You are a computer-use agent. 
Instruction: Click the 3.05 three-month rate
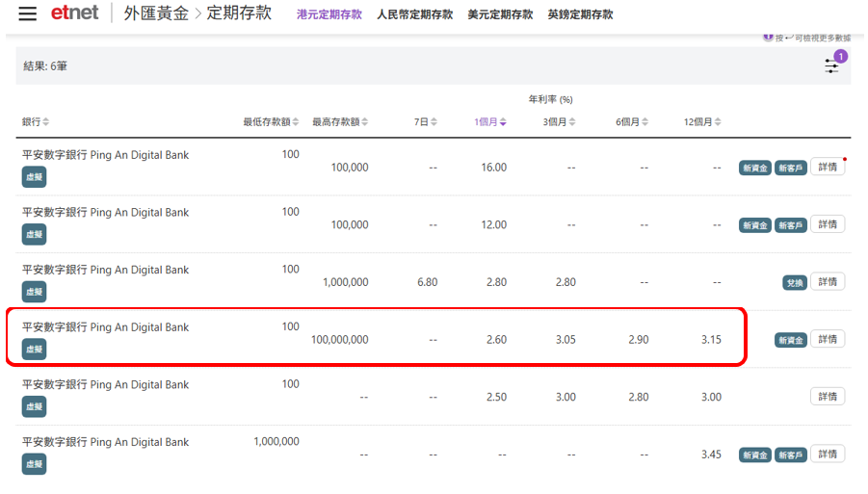[x=566, y=340]
